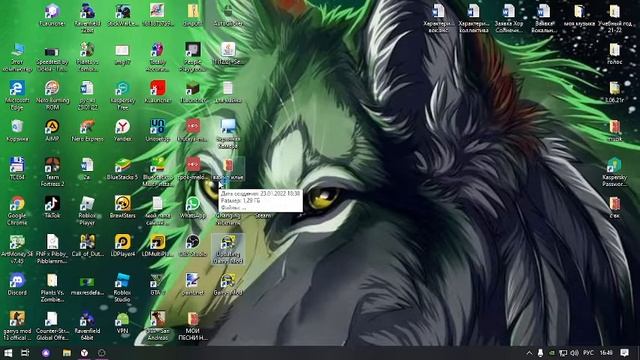Select the Updating Garry's Mod icon
The width and height of the screenshot is (640, 360).
(x=228, y=249)
